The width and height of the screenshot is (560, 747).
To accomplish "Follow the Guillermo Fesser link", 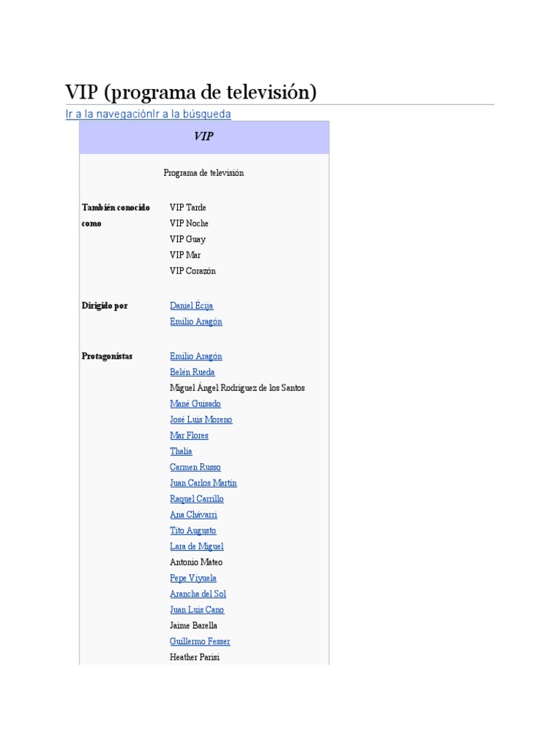I will pos(200,641).
